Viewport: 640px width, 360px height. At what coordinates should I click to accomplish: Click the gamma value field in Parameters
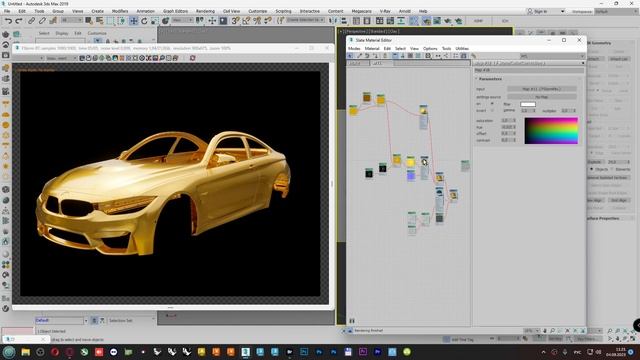pos(527,111)
